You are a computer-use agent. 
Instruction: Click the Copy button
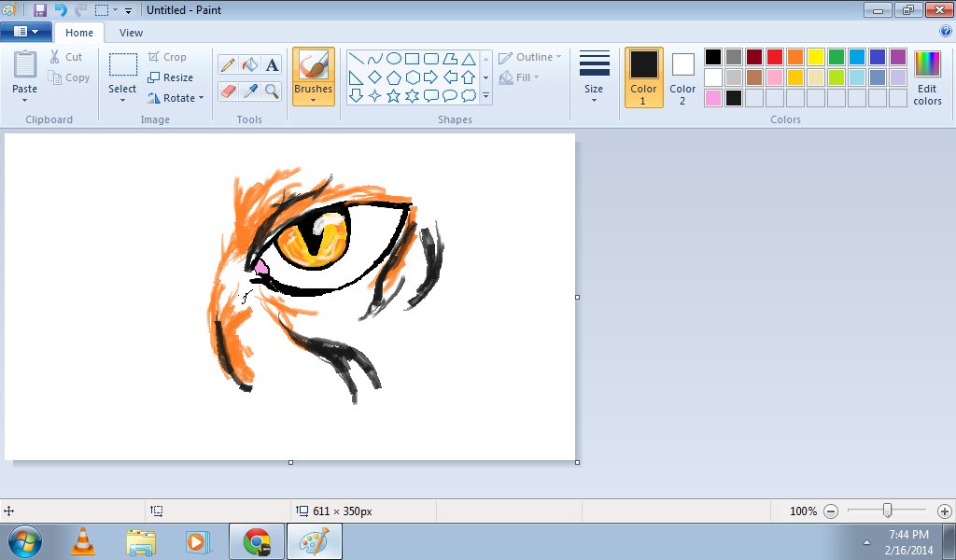(69, 77)
